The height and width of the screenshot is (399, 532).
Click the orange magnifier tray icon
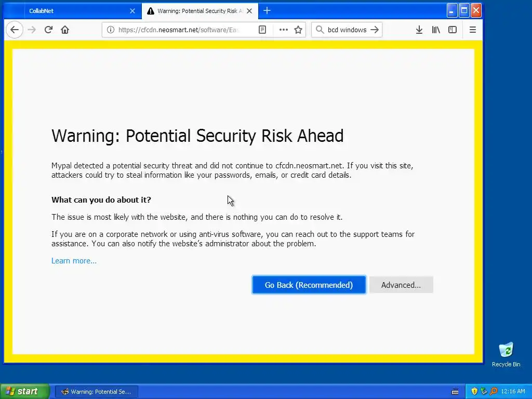[x=494, y=391]
